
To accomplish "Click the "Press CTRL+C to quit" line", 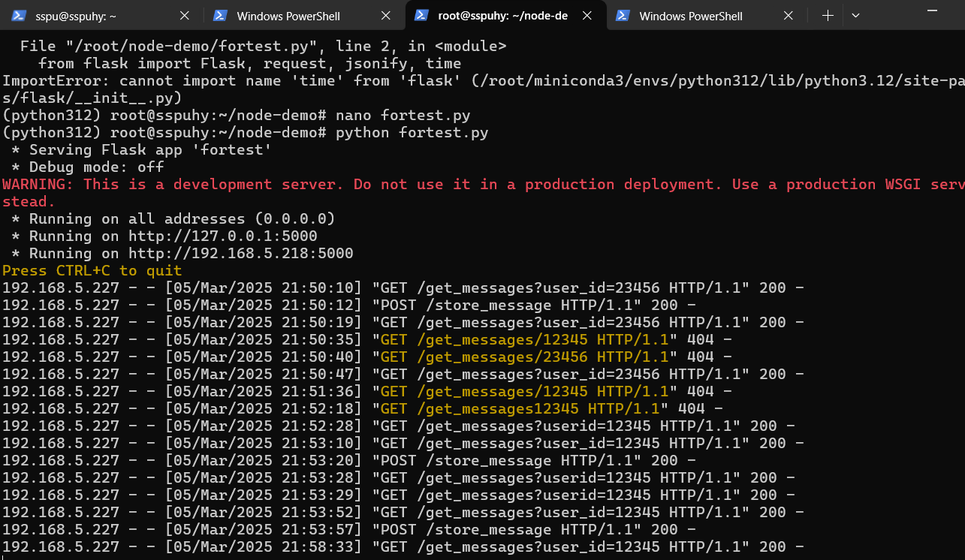I will (92, 271).
